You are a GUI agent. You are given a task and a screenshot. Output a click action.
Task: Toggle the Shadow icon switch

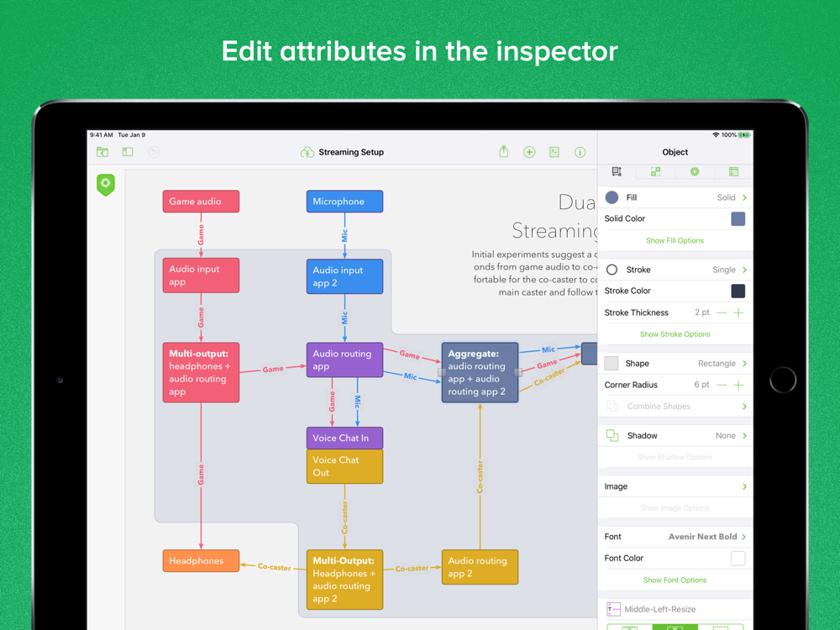coord(612,435)
